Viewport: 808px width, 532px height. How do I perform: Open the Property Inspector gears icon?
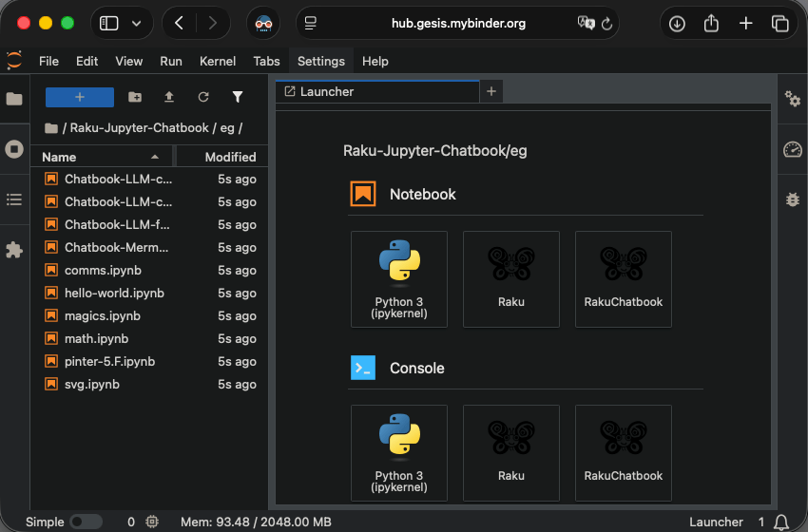(792, 99)
